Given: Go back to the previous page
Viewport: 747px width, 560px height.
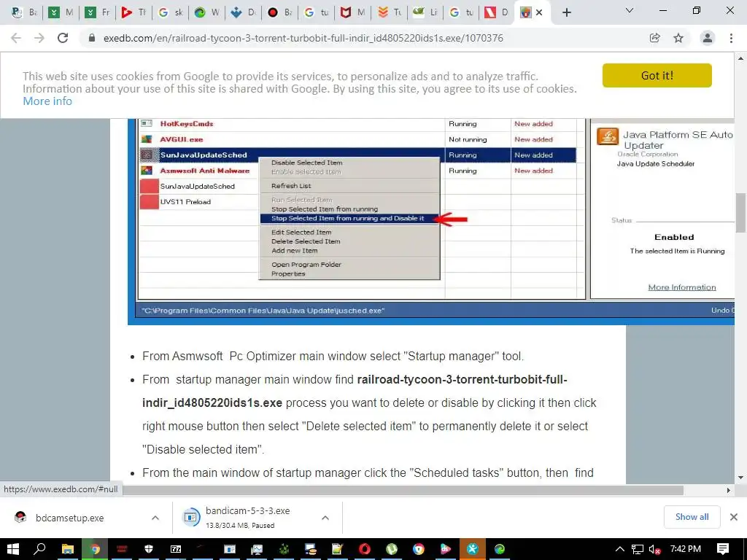Looking at the screenshot, I should [16, 38].
